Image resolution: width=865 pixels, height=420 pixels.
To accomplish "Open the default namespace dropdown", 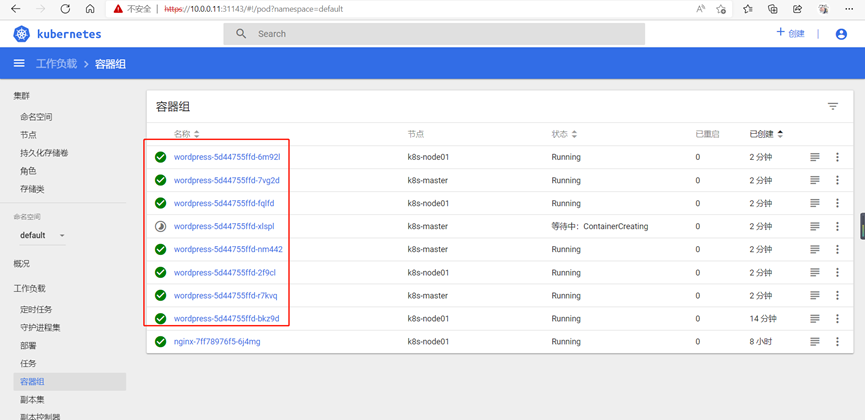I will (x=42, y=235).
